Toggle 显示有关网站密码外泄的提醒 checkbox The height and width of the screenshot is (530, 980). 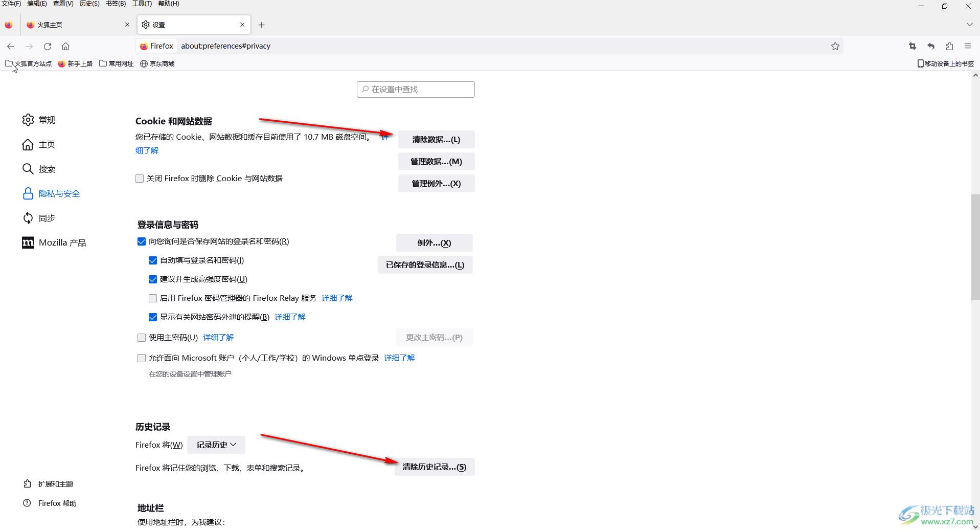(153, 317)
